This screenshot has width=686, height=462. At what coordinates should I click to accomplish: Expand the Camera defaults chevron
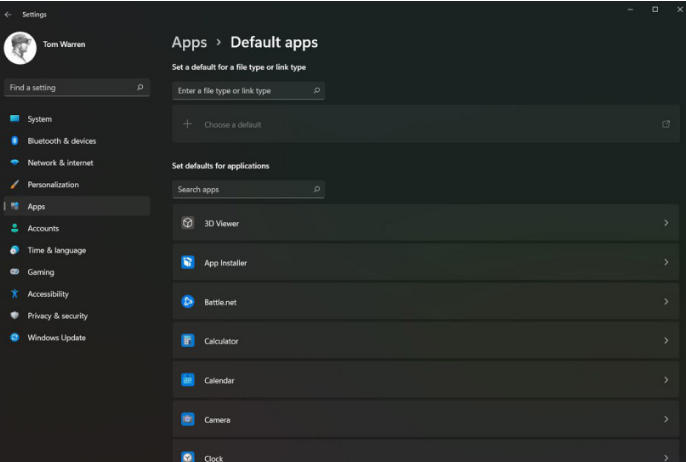click(x=666, y=419)
